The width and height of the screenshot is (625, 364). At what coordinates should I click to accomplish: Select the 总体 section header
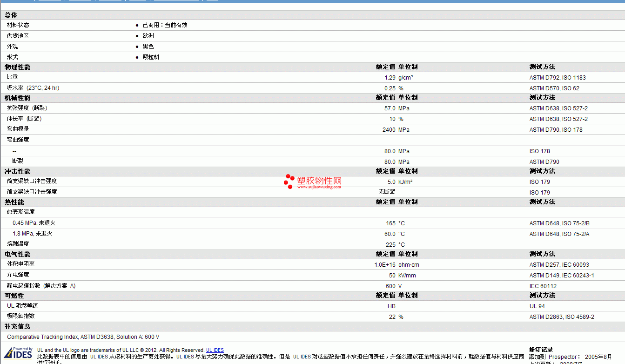(x=11, y=15)
